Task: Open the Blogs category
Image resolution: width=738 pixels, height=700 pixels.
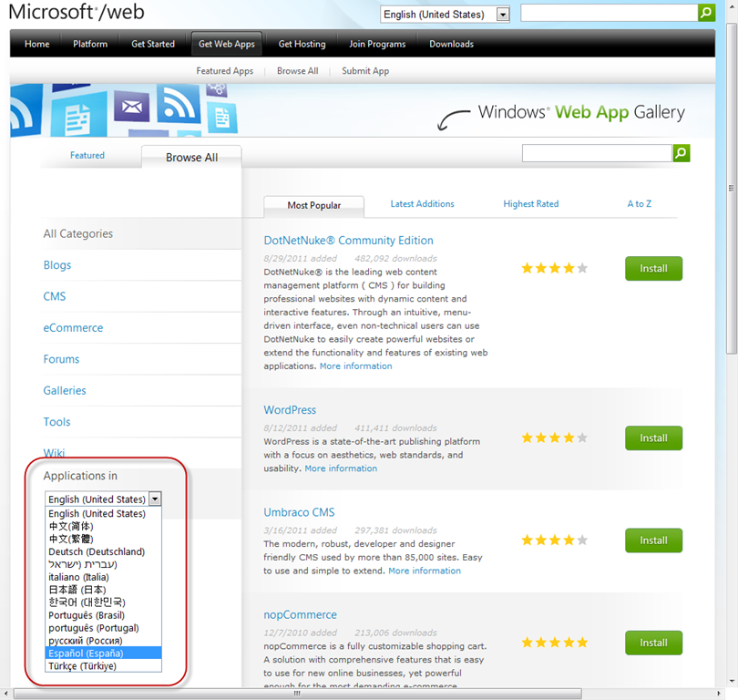Action: click(x=57, y=265)
